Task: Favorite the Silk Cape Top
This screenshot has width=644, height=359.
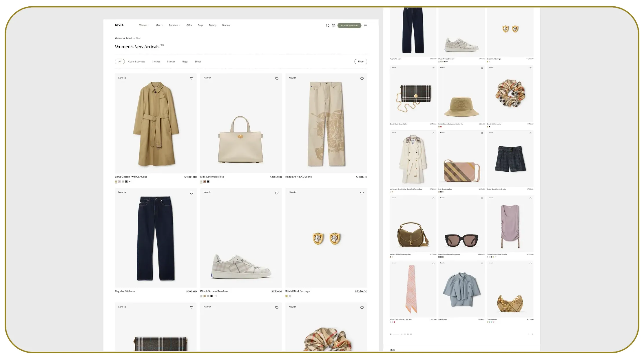Action: [482, 263]
